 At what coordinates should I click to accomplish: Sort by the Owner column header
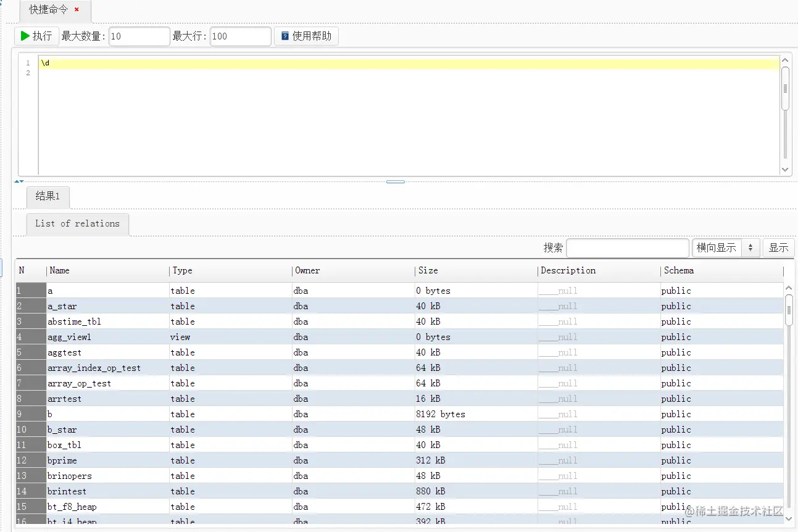[353, 270]
